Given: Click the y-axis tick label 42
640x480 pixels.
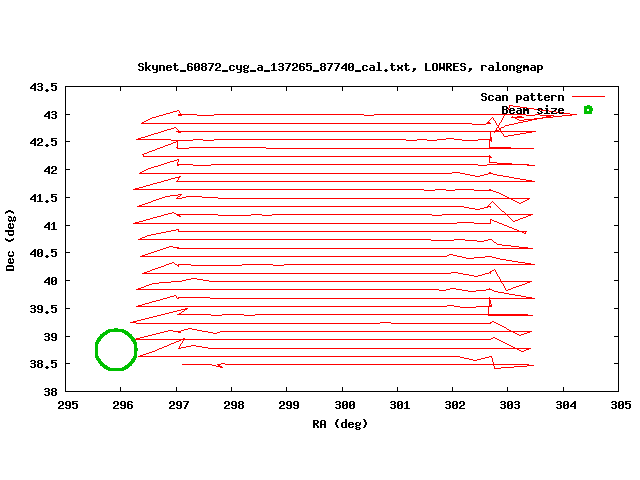Looking at the screenshot, I should pyautogui.click(x=51, y=170).
